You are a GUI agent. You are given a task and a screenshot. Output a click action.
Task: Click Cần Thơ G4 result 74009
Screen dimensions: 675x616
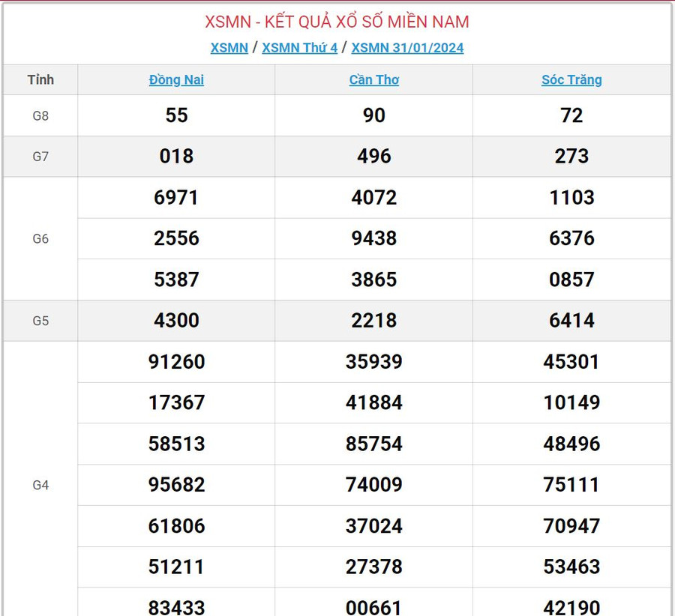(x=373, y=485)
